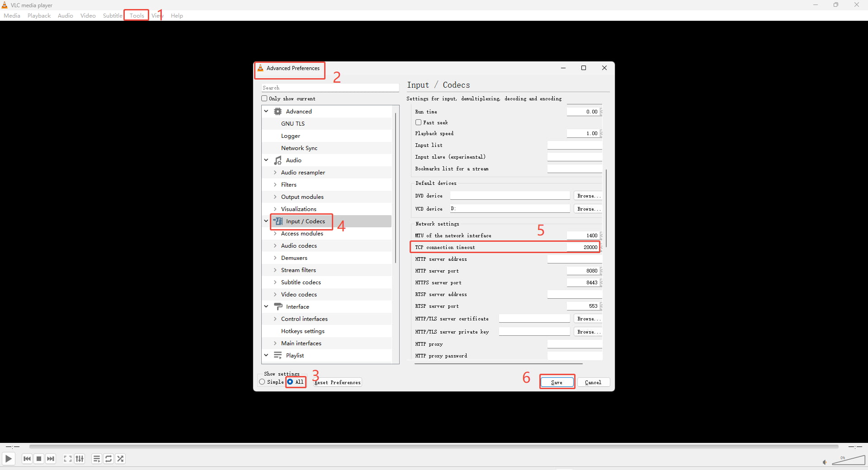Open the Video menu

click(x=88, y=15)
